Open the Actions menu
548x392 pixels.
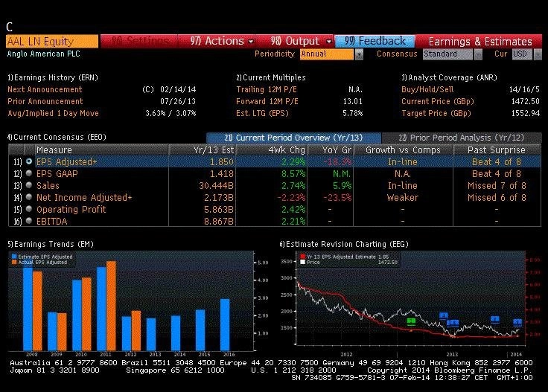tap(221, 41)
